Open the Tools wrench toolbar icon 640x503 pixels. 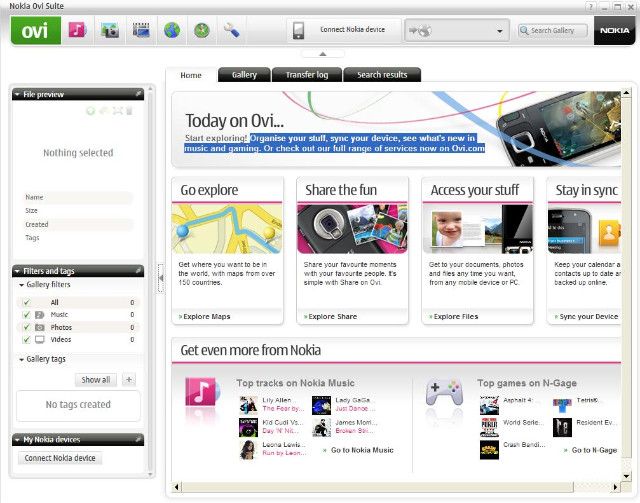coord(231,30)
